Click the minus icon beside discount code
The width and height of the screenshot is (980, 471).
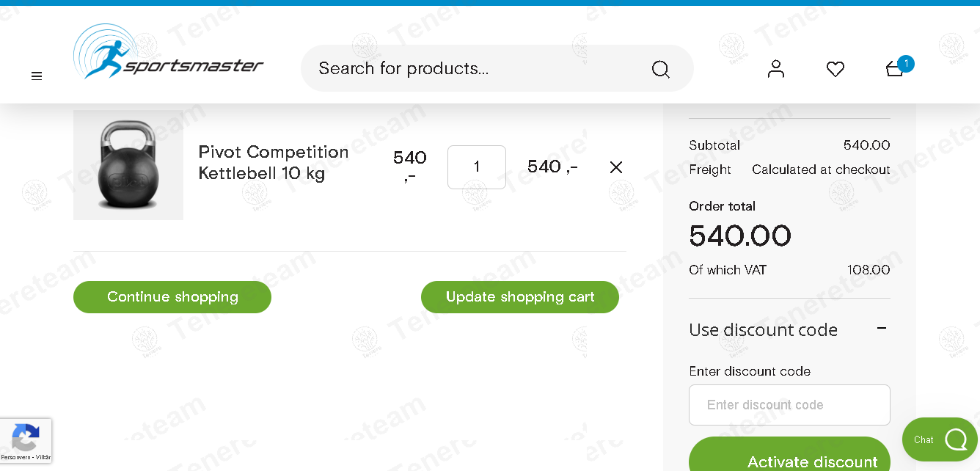click(882, 329)
